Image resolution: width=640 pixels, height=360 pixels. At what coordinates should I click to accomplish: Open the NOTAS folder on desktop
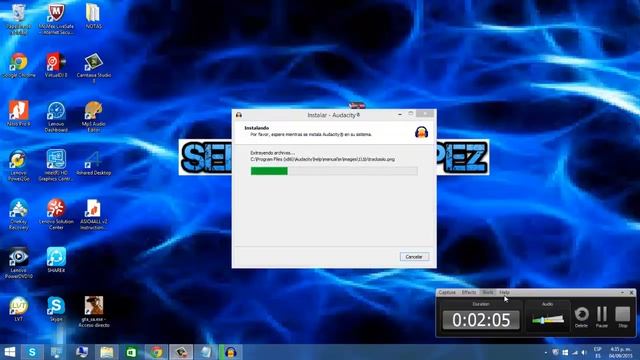point(93,16)
